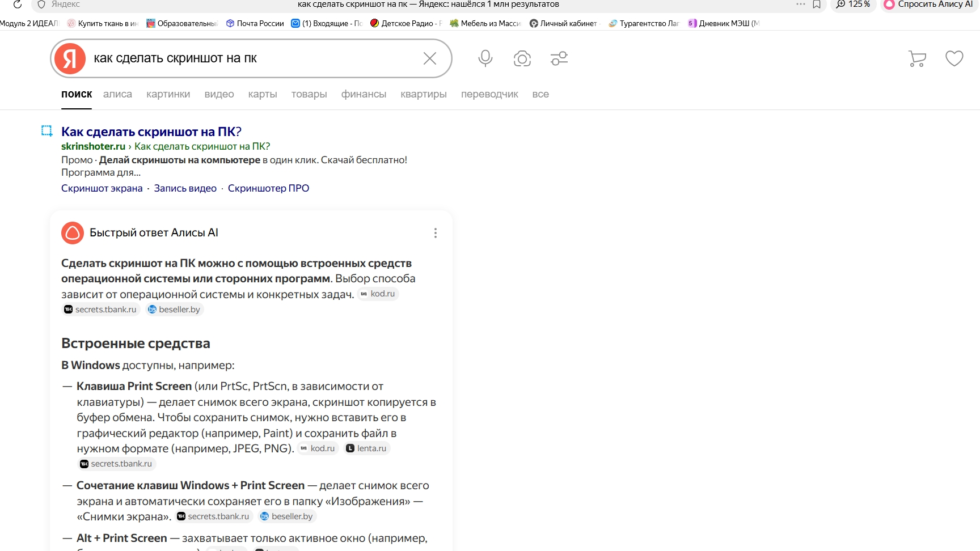The width and height of the screenshot is (980, 551).
Task: Open the 'kod.ru' source chip after 'конкретных задач'
Action: click(378, 294)
